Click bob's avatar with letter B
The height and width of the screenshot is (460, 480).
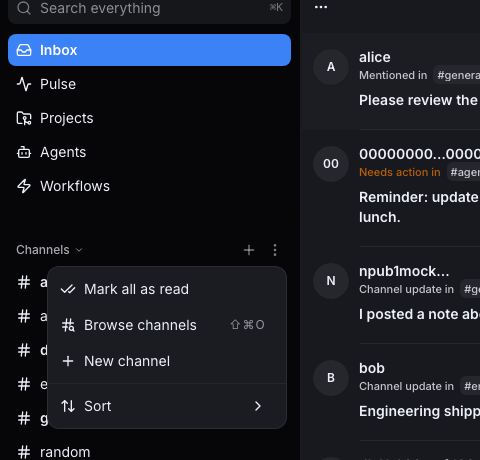pos(331,378)
